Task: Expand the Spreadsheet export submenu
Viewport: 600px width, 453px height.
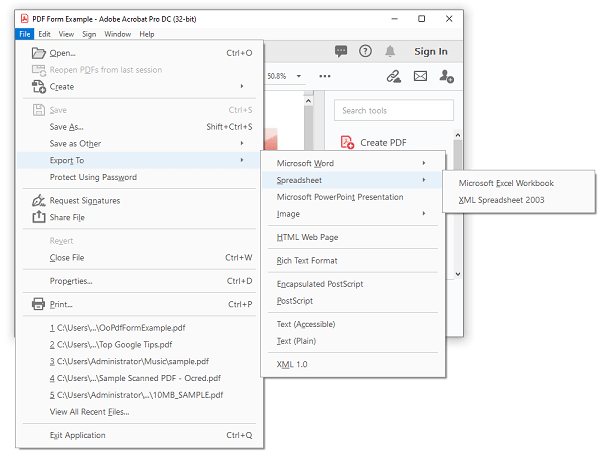Action: pos(424,180)
